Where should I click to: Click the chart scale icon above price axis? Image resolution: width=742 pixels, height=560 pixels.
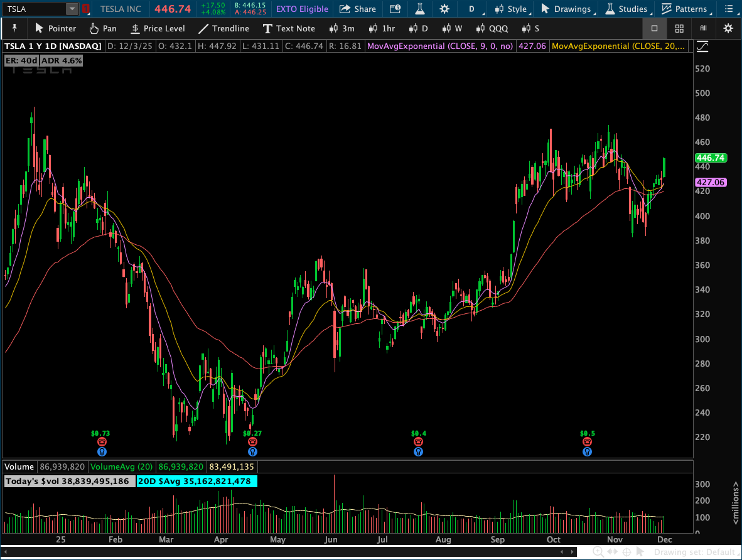[702, 46]
